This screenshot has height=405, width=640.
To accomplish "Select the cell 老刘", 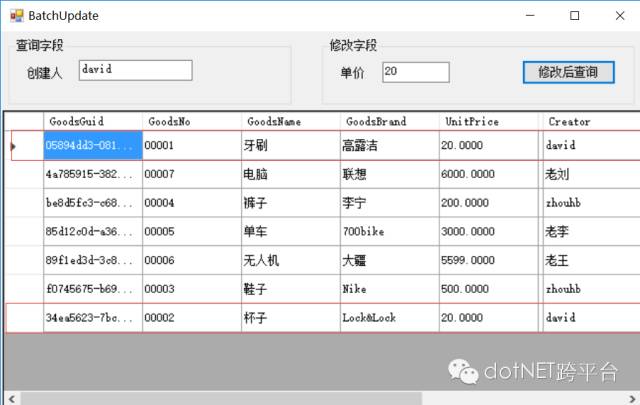I will pyautogui.click(x=591, y=174).
